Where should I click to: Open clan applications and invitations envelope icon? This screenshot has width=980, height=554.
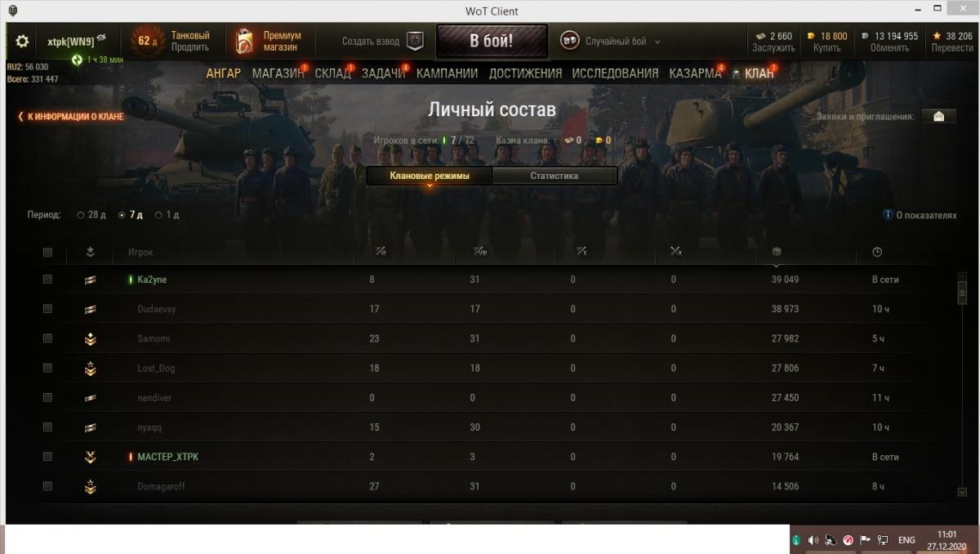pos(938,116)
